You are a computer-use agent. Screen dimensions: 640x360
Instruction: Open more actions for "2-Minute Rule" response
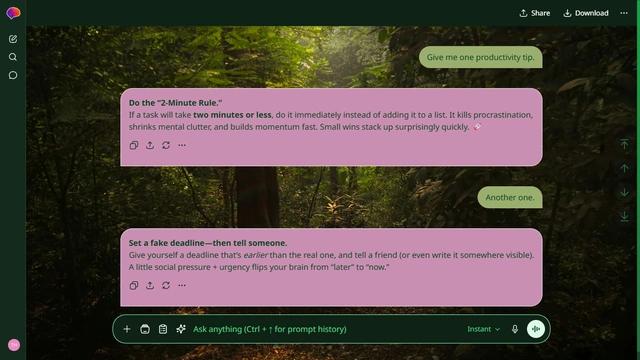click(182, 145)
